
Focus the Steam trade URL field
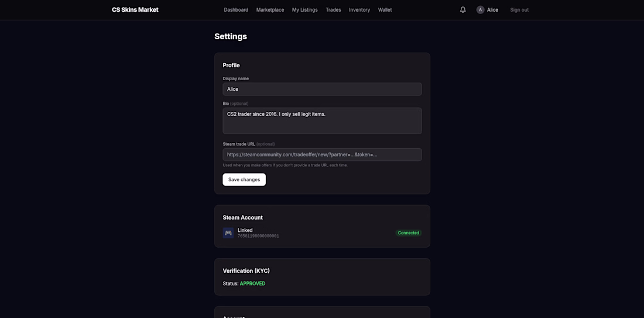tap(322, 155)
